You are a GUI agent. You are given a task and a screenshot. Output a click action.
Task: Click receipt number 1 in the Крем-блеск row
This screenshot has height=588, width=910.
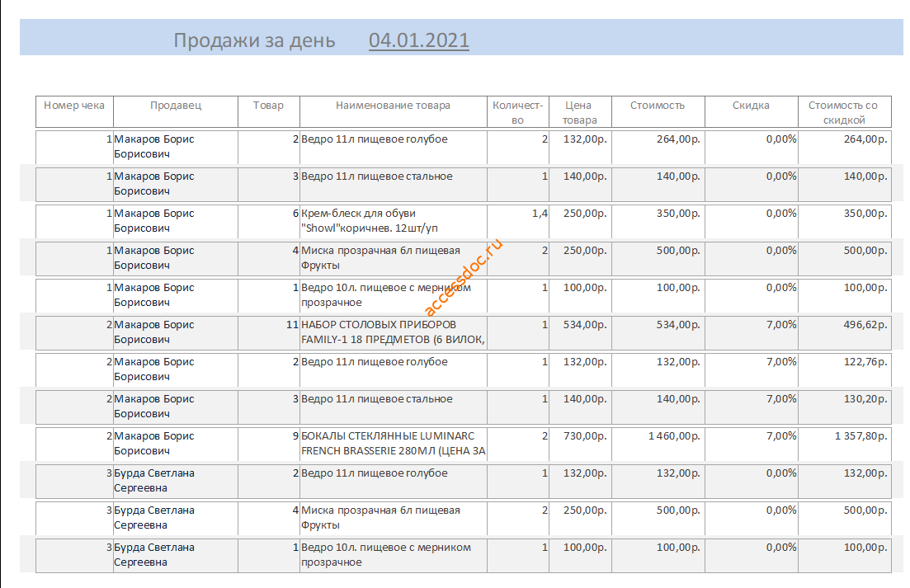(x=109, y=214)
